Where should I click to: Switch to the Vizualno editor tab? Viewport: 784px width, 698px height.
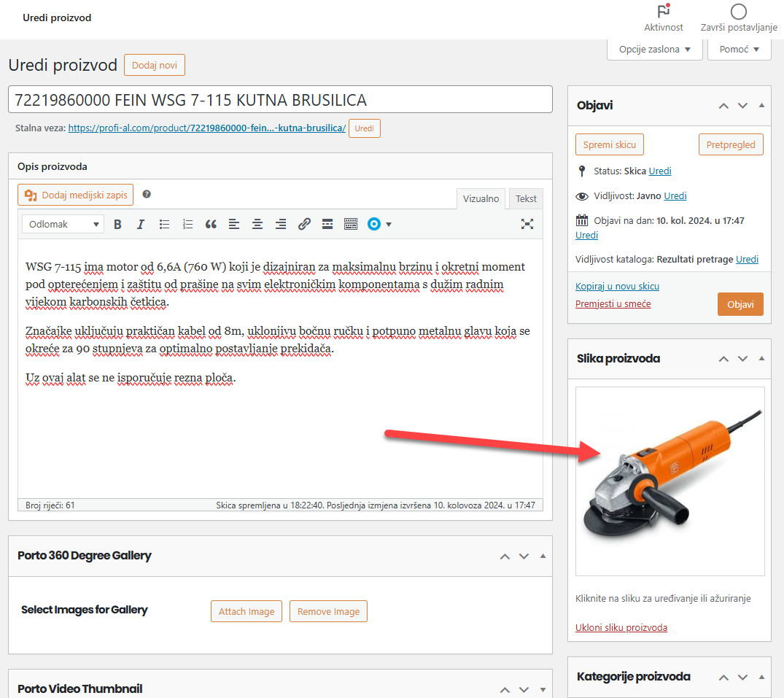click(x=481, y=198)
